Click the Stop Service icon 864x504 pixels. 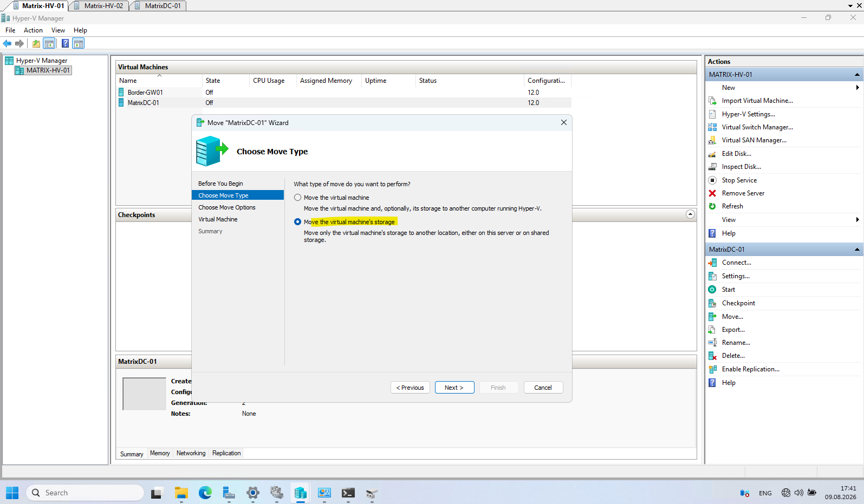tap(712, 180)
